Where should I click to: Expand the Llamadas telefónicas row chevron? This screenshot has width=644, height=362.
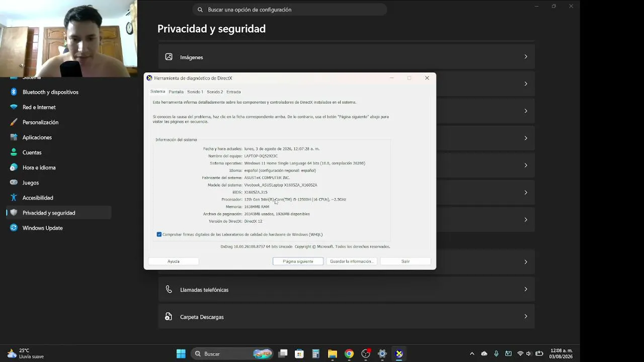click(526, 289)
